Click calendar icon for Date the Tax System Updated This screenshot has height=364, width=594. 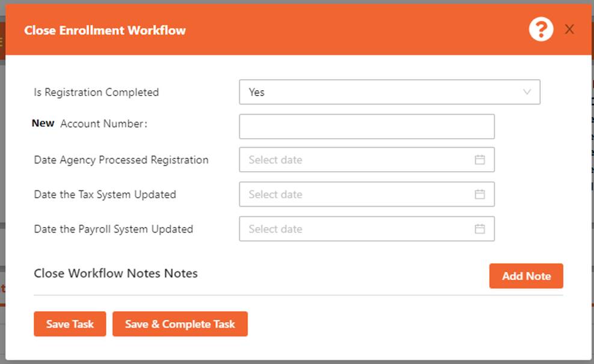pos(480,195)
